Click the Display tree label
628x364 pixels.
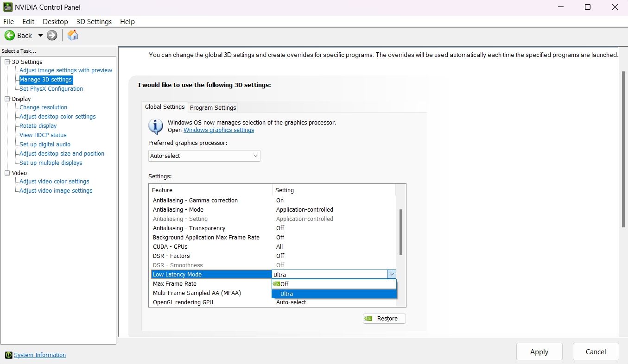pos(21,99)
